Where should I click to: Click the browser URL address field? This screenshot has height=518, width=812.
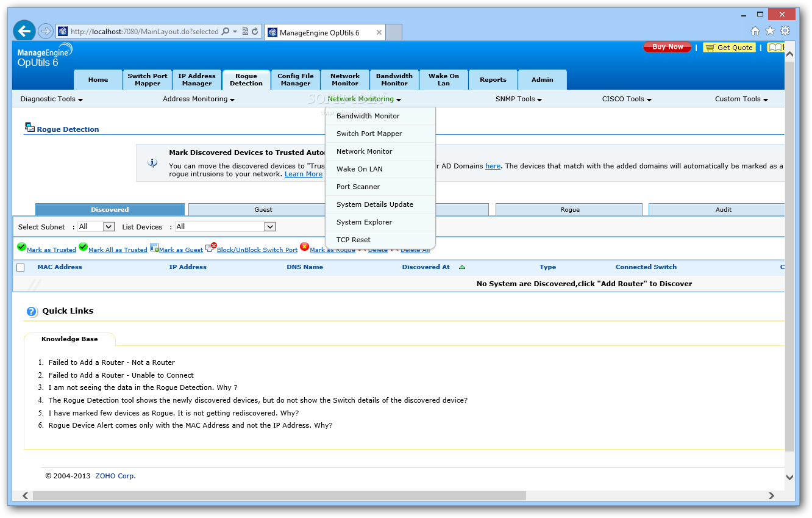(144, 32)
